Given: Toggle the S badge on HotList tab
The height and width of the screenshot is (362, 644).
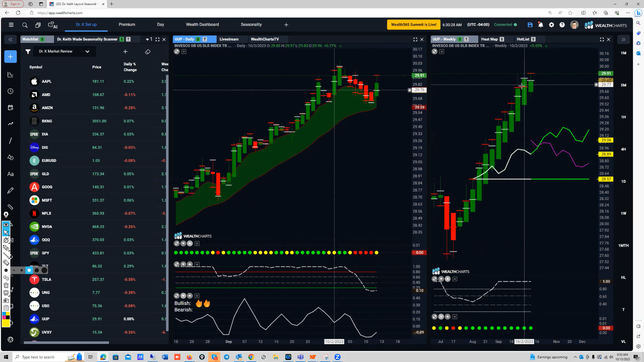Looking at the screenshot, I should tap(533, 39).
